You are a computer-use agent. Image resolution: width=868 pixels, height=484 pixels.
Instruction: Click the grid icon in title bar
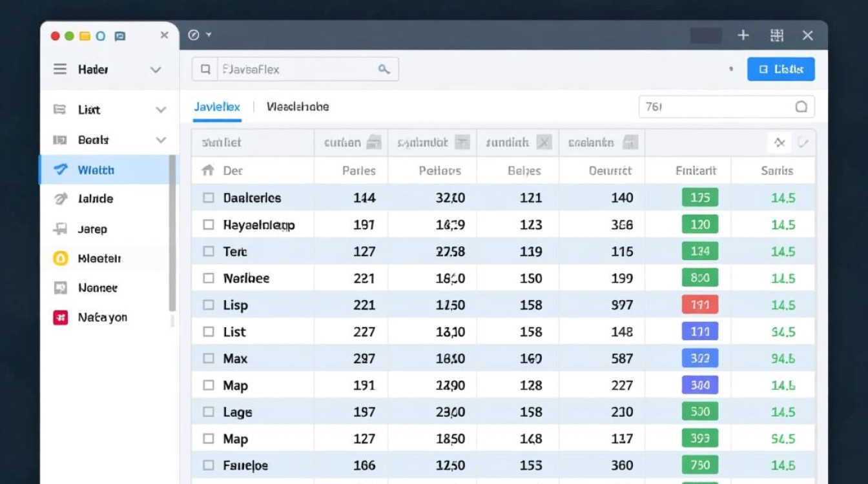777,35
